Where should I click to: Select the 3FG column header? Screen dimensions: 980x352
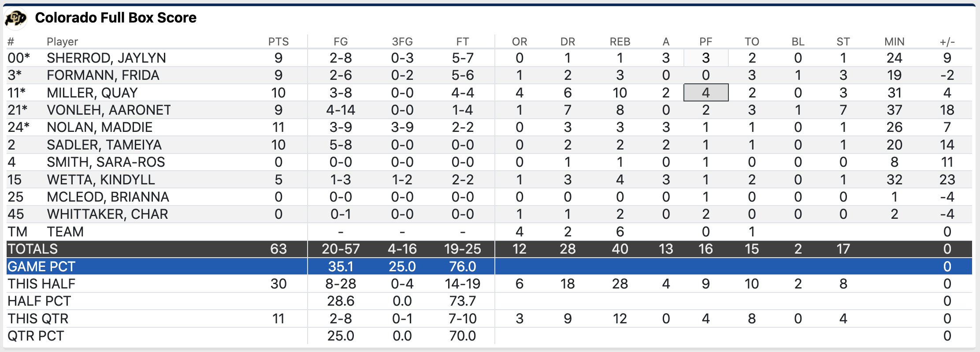click(402, 42)
